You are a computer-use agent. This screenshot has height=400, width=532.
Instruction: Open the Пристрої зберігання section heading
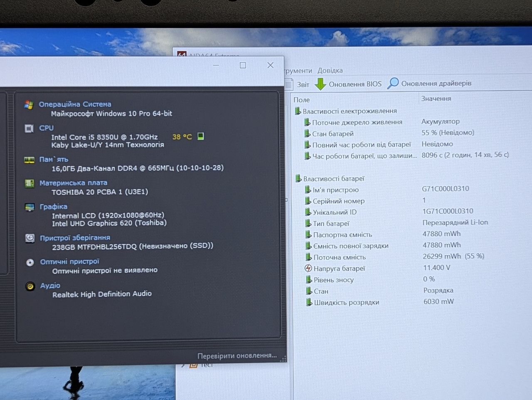[x=75, y=238]
